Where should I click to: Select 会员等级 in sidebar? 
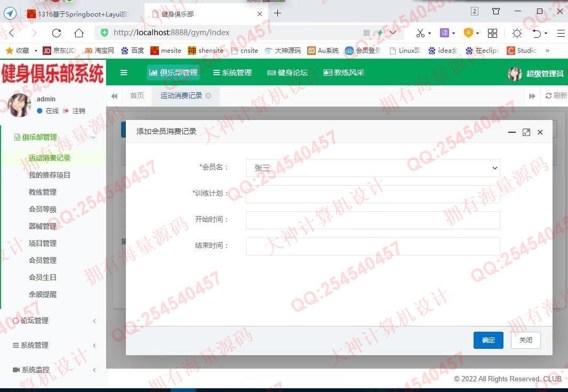coord(43,209)
